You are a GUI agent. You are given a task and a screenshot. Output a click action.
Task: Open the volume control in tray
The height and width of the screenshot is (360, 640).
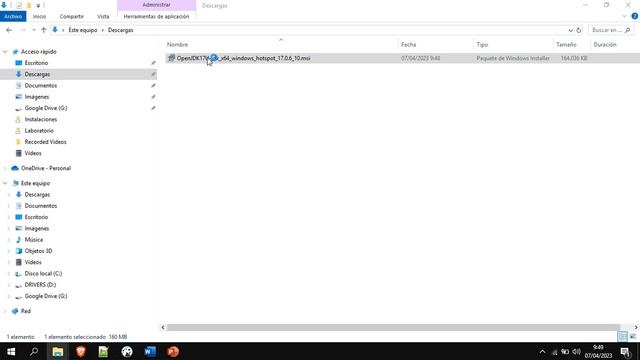tap(576, 352)
